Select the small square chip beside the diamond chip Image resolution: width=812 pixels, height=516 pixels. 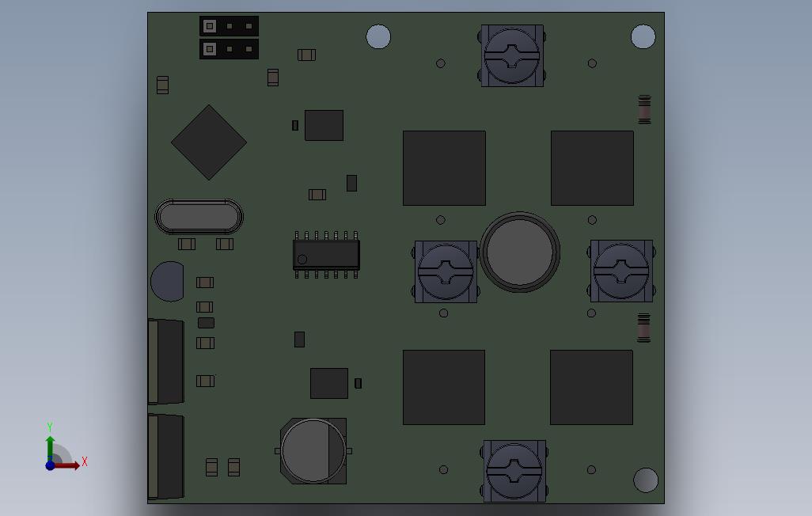[324, 125]
